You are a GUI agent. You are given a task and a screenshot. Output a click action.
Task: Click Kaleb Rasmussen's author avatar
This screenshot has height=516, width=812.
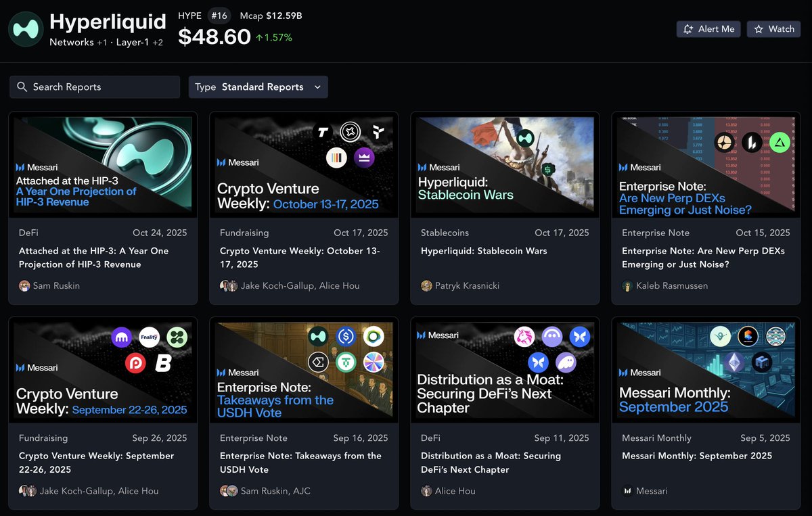tap(627, 286)
